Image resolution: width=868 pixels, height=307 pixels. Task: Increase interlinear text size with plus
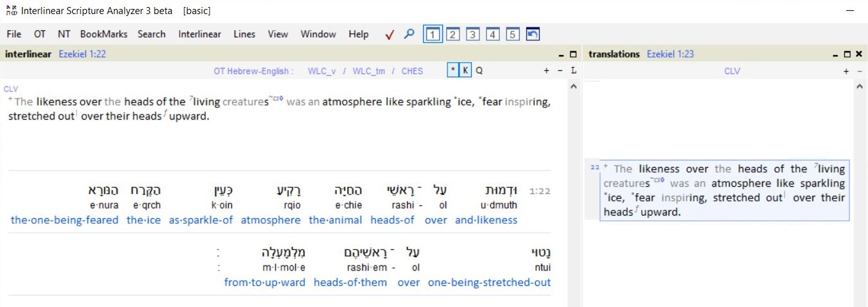click(x=546, y=71)
